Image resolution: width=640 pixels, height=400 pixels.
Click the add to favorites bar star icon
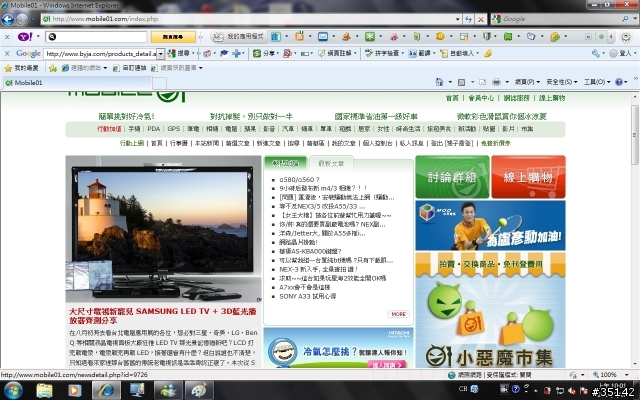pyautogui.click(x=53, y=68)
